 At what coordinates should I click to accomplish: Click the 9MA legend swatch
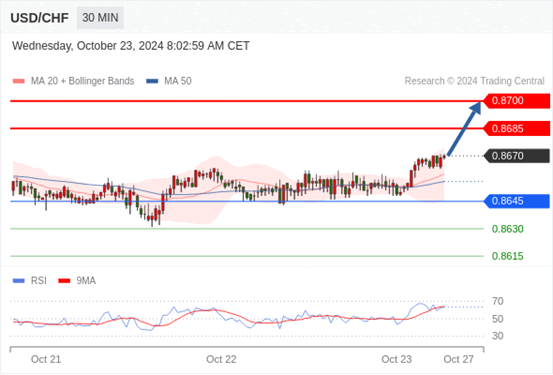(64, 281)
